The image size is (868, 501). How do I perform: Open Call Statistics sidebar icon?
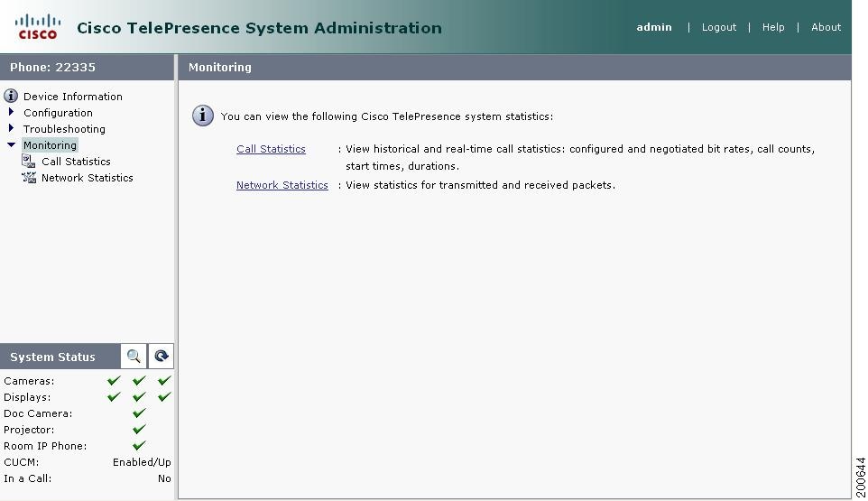click(28, 161)
